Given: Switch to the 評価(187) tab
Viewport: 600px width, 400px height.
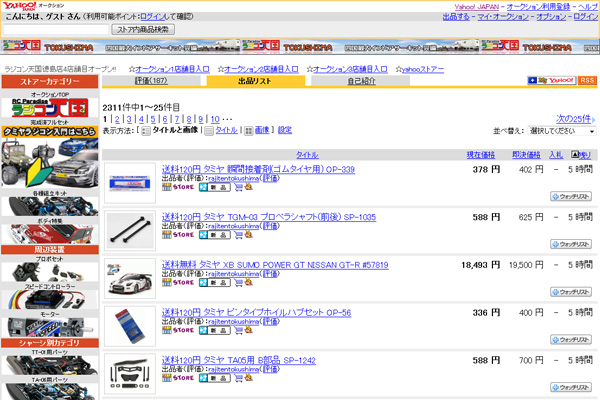Looking at the screenshot, I should point(151,81).
